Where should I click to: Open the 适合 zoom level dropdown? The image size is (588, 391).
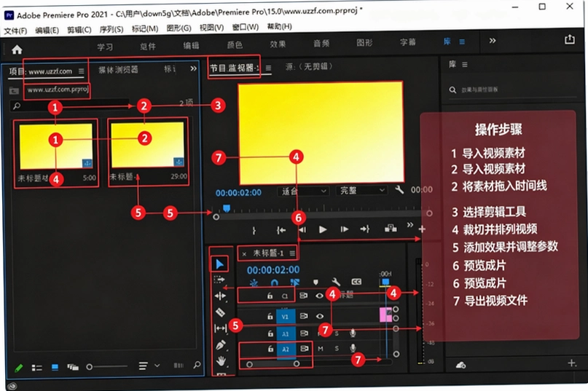point(303,191)
